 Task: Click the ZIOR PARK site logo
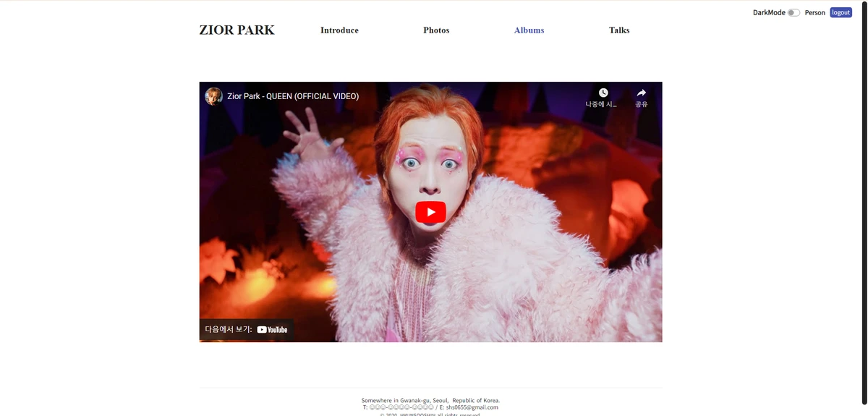click(x=237, y=30)
